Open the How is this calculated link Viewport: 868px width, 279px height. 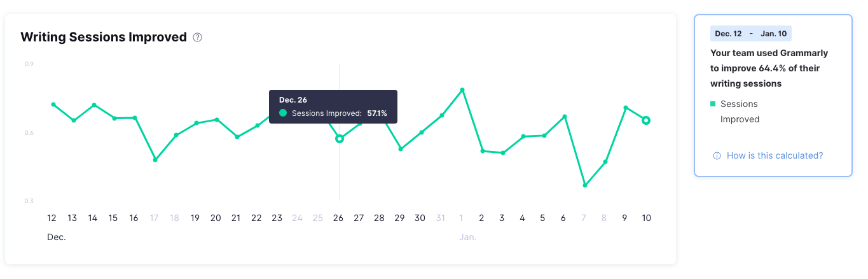tap(775, 155)
